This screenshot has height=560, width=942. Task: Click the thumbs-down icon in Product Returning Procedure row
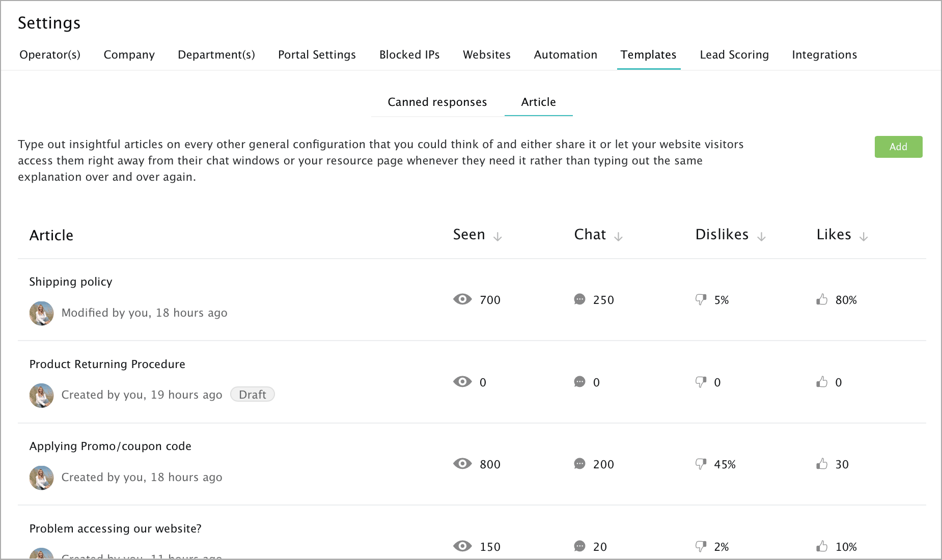[701, 382]
